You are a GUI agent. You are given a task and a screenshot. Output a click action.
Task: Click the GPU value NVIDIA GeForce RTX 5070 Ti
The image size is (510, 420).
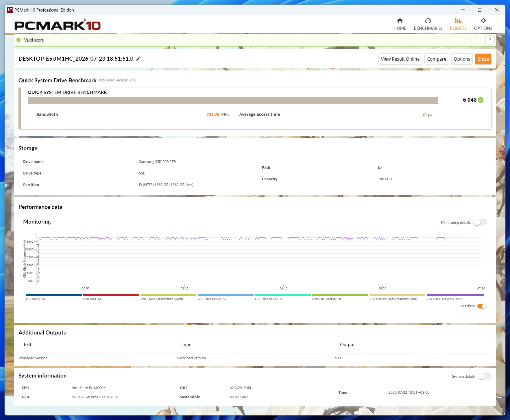[x=95, y=397]
